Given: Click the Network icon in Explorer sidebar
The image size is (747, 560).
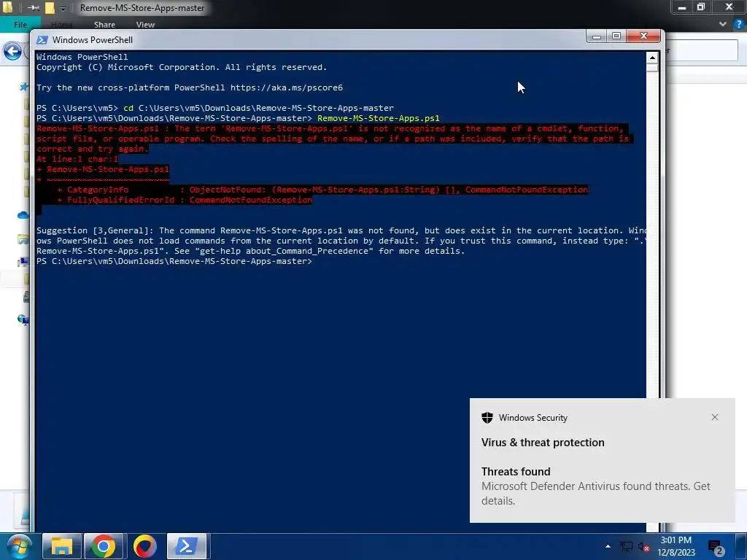Looking at the screenshot, I should [23, 319].
